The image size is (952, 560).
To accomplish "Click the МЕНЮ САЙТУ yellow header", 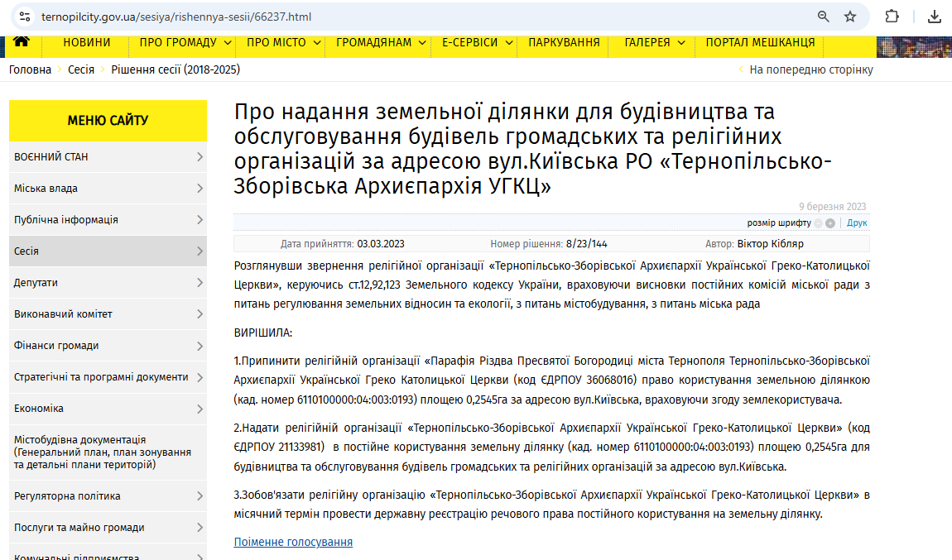I will [108, 121].
